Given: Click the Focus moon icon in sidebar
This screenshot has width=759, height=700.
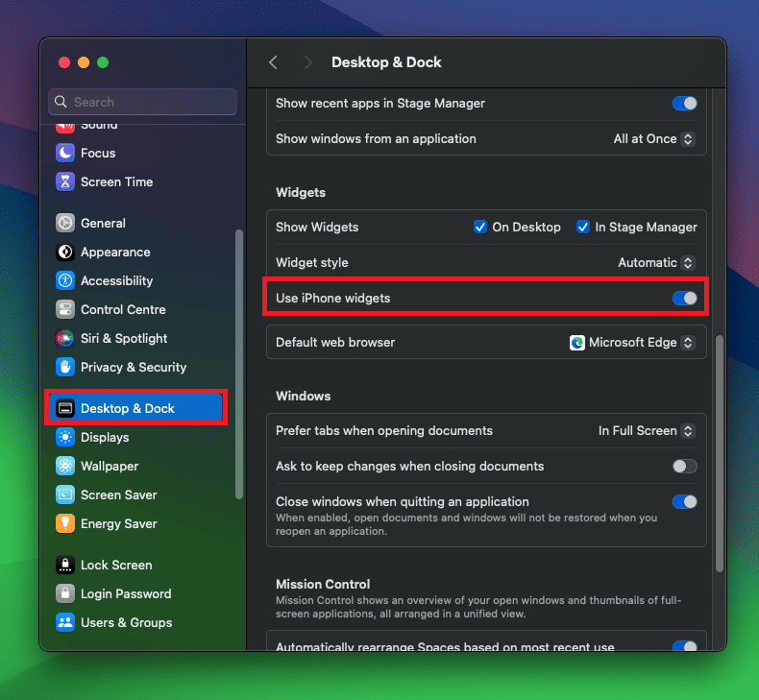Looking at the screenshot, I should 65,153.
